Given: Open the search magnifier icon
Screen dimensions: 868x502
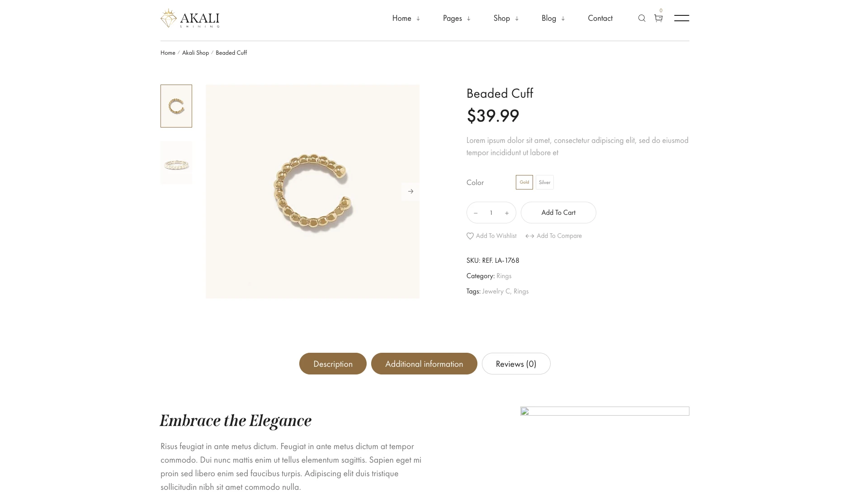Looking at the screenshot, I should [x=642, y=18].
